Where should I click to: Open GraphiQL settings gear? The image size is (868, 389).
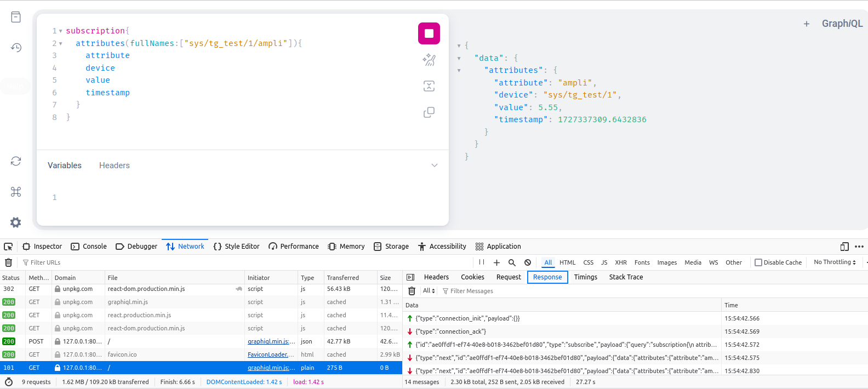pyautogui.click(x=16, y=222)
